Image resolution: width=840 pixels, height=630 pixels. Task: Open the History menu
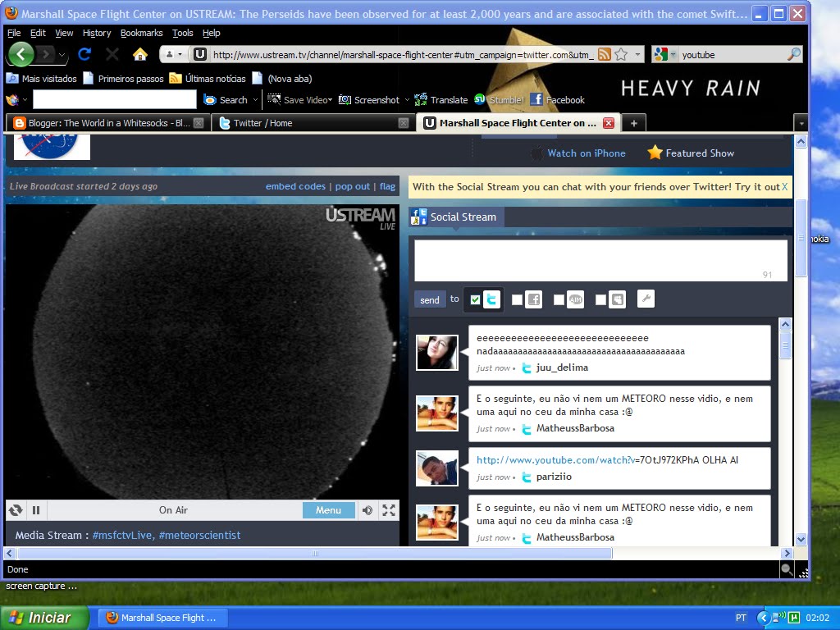pyautogui.click(x=97, y=33)
